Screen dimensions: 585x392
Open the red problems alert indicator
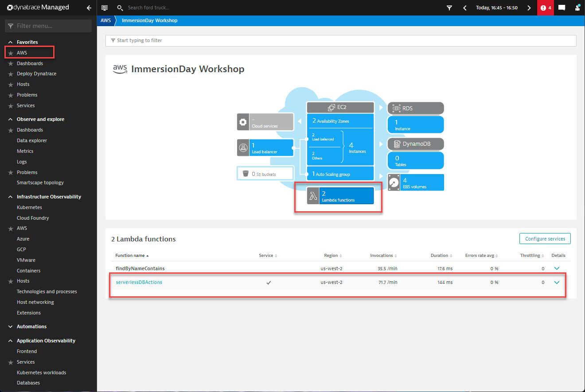(546, 8)
